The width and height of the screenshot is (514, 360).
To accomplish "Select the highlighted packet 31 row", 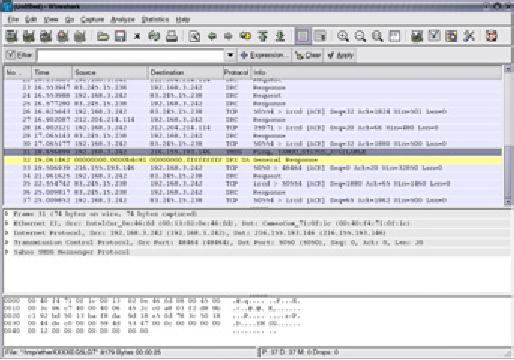I will 253,152.
